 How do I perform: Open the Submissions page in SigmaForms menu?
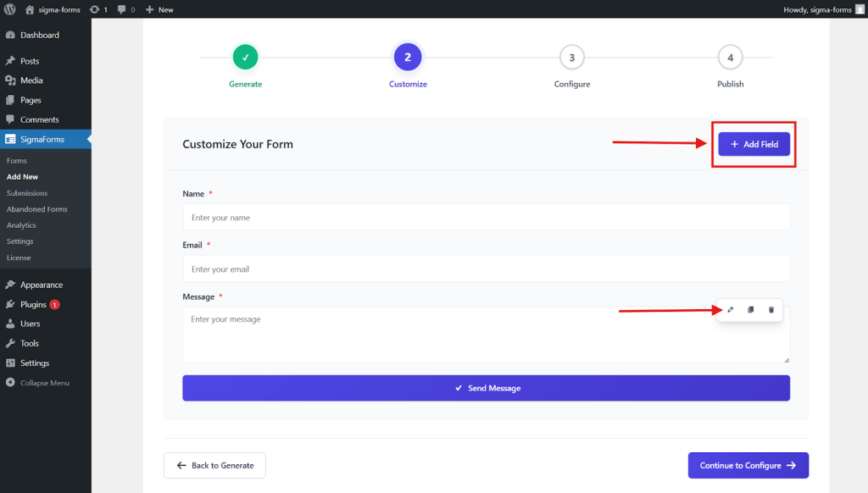pos(27,192)
